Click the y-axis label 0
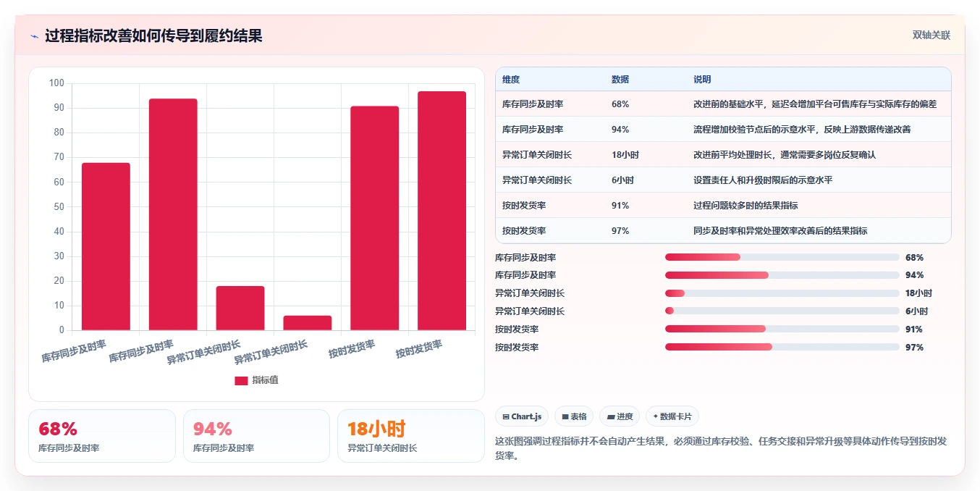This screenshot has height=491, width=980. tap(62, 330)
